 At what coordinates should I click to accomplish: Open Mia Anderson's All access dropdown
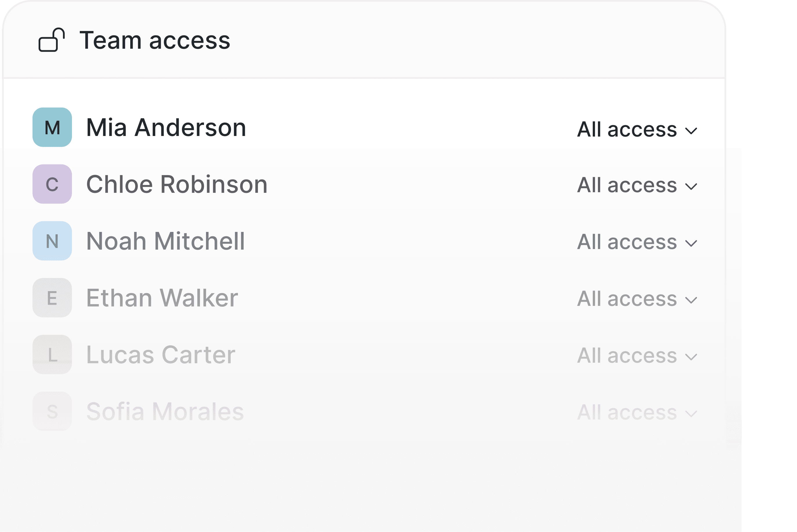pos(637,130)
